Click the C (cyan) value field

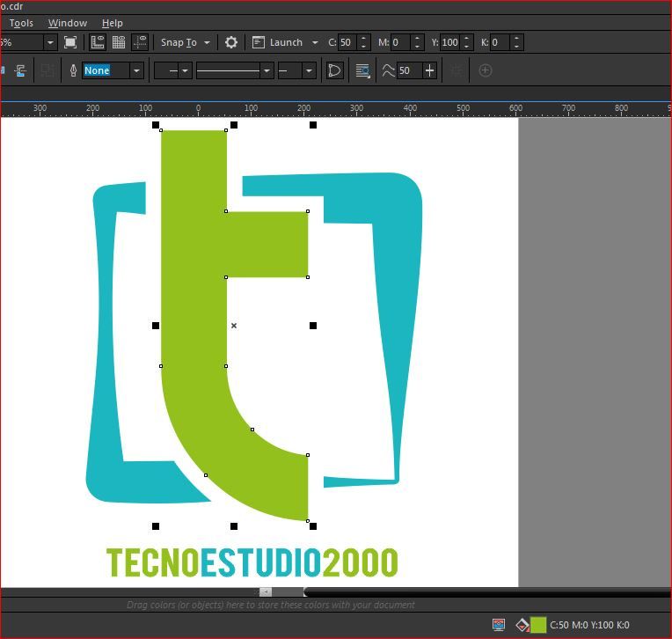348,42
